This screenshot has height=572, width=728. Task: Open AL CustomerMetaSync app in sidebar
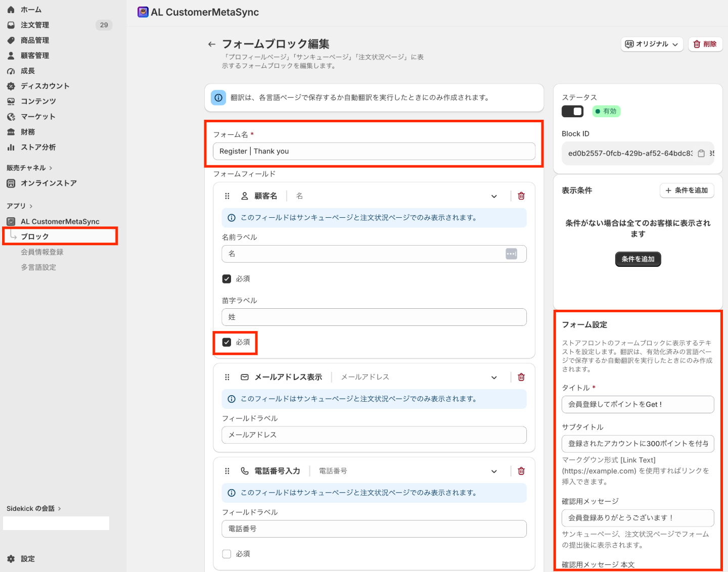[60, 221]
